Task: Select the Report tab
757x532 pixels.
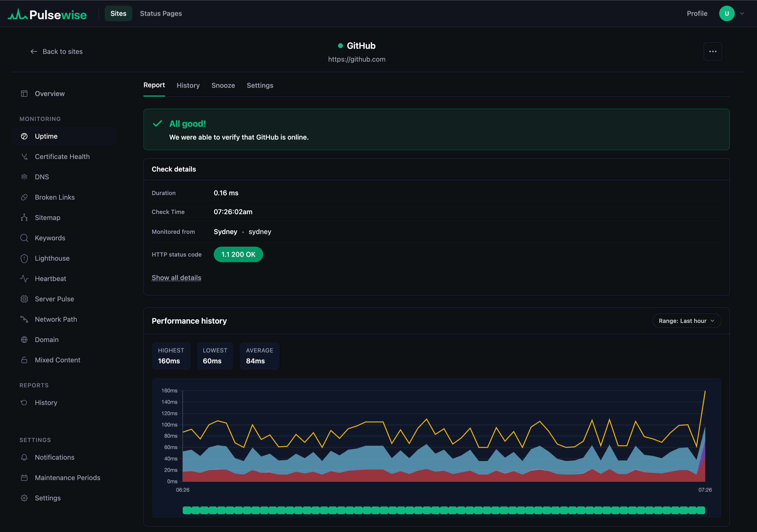Action: (x=154, y=85)
